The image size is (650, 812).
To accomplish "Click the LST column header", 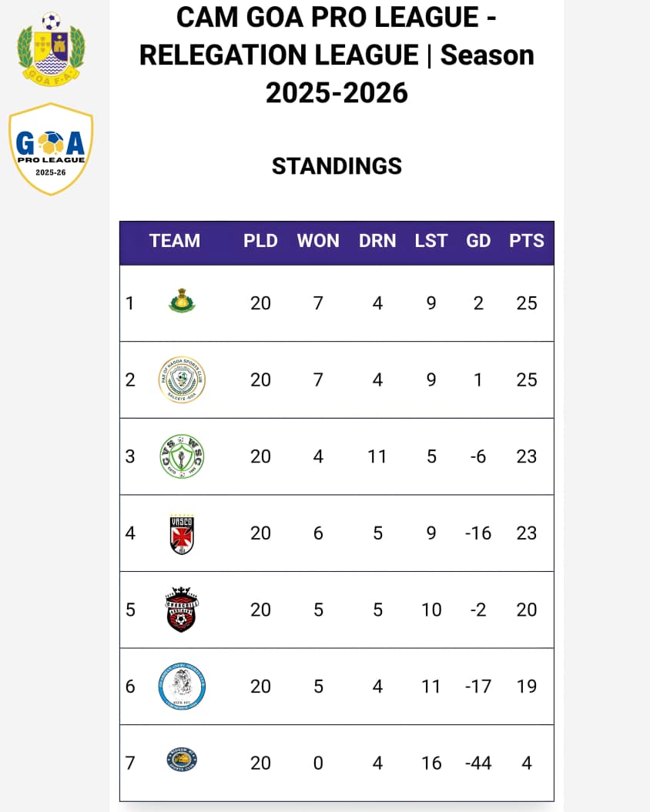I will point(431,241).
